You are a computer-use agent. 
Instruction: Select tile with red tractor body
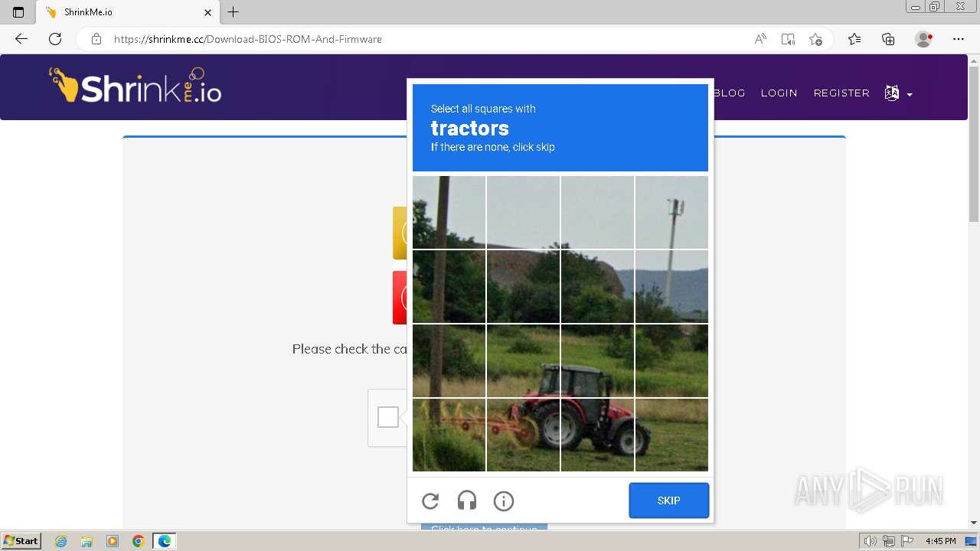pyautogui.click(x=597, y=435)
